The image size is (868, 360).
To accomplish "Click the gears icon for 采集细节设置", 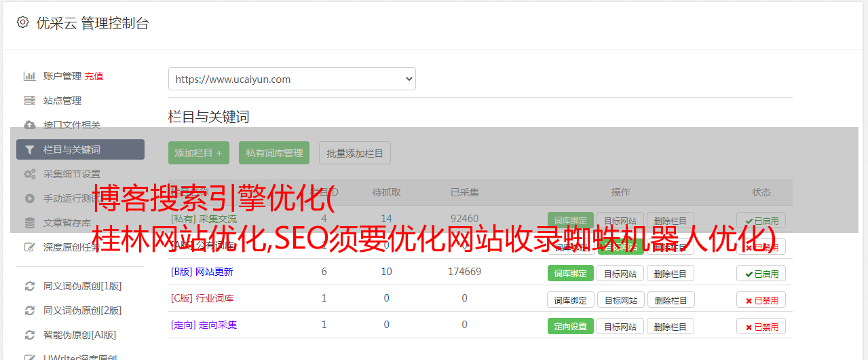I will (29, 174).
